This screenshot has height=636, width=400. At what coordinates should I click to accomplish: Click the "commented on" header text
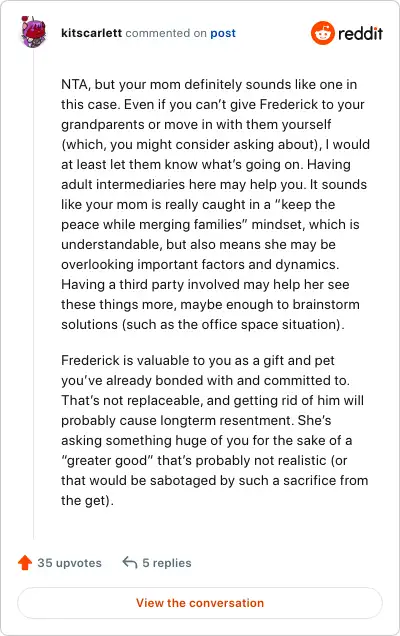pos(166,33)
